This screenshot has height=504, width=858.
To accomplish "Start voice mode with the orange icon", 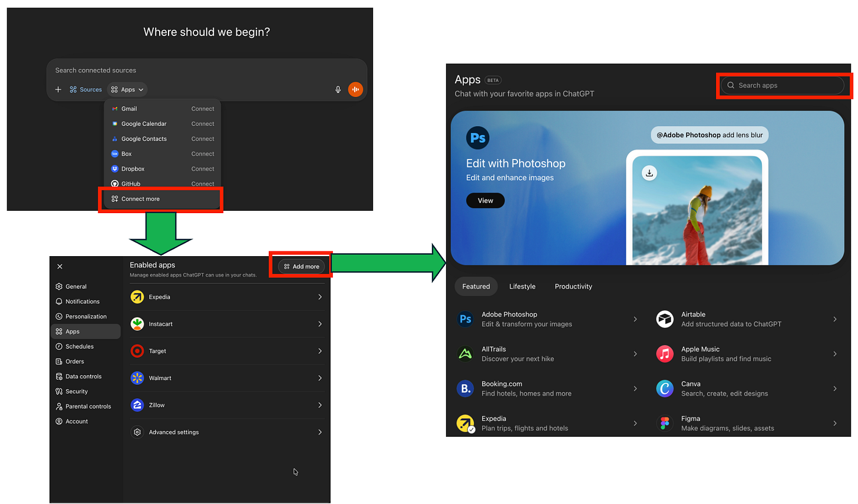I will [355, 89].
